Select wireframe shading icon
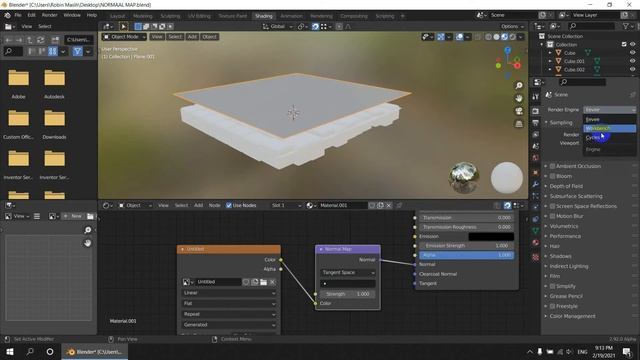The width and height of the screenshot is (640, 360). click(488, 37)
